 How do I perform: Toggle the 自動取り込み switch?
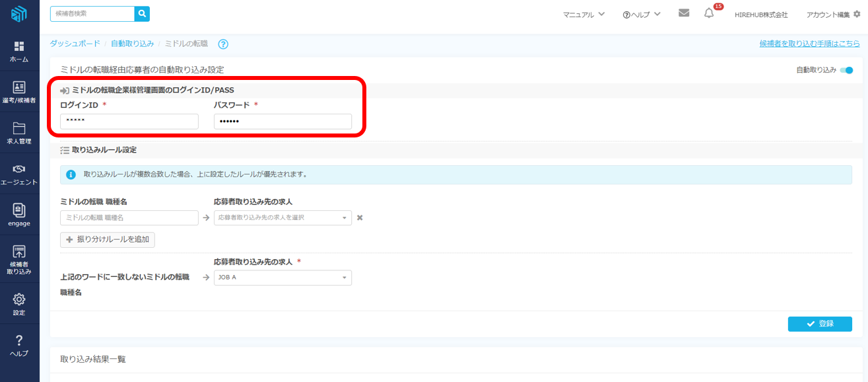tap(846, 70)
